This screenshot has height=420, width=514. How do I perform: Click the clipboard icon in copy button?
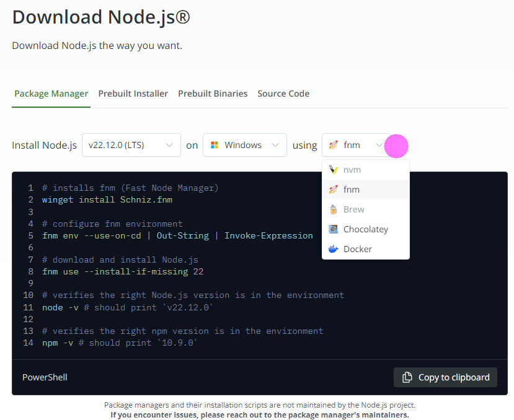pyautogui.click(x=407, y=377)
